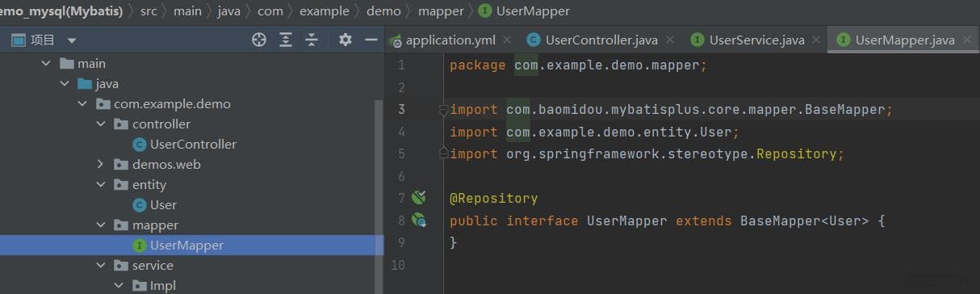
Task: Collapse the com.example.demo package chevron
Action: [82, 104]
